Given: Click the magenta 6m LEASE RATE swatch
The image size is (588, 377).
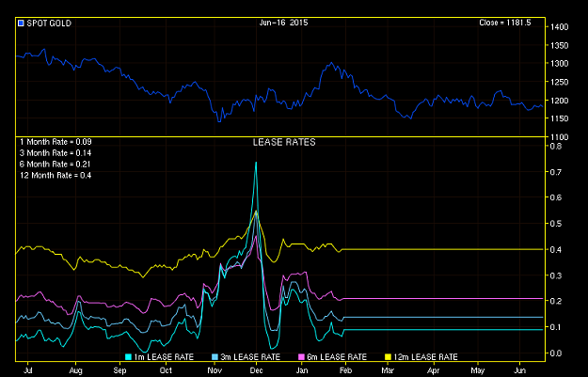Looking at the screenshot, I should coord(301,357).
